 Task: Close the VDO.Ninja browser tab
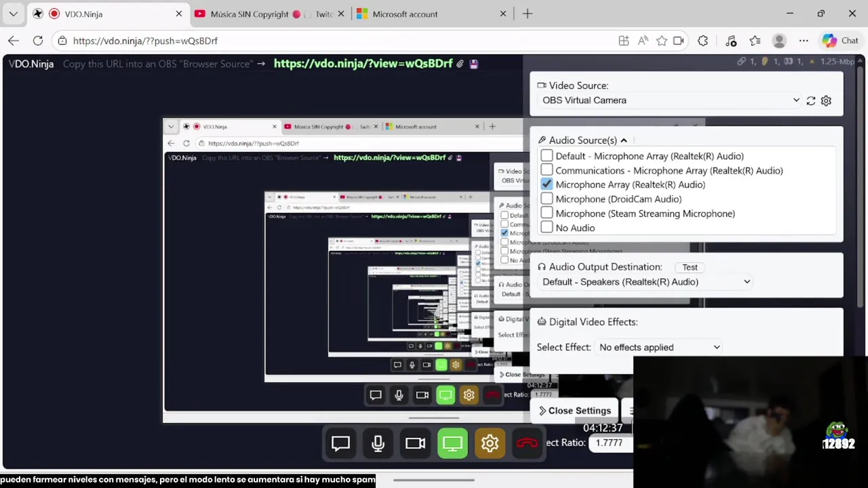click(x=179, y=14)
